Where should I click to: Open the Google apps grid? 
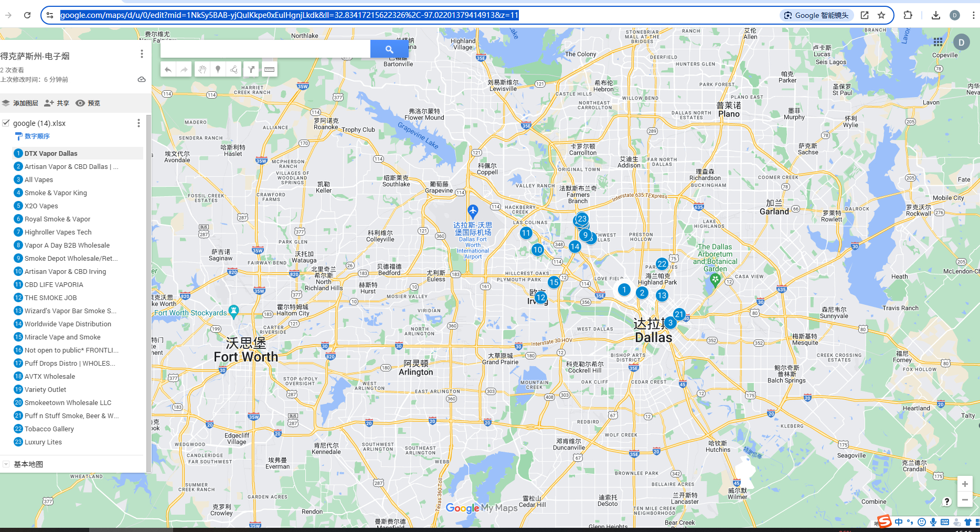point(938,42)
